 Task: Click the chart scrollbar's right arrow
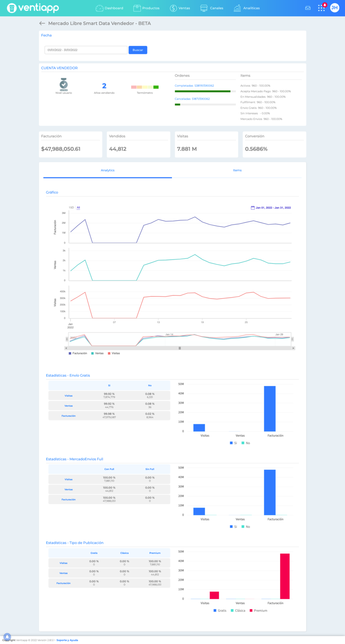pos(294,348)
